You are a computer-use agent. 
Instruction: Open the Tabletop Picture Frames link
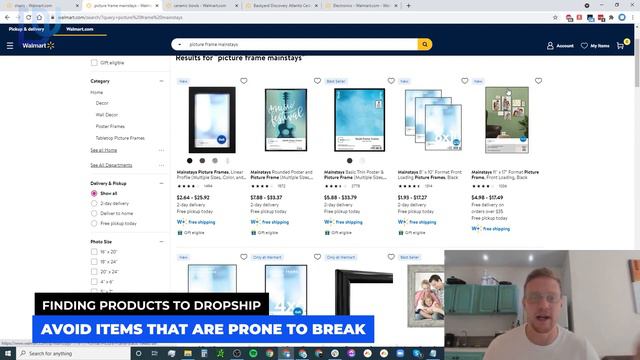pos(120,138)
